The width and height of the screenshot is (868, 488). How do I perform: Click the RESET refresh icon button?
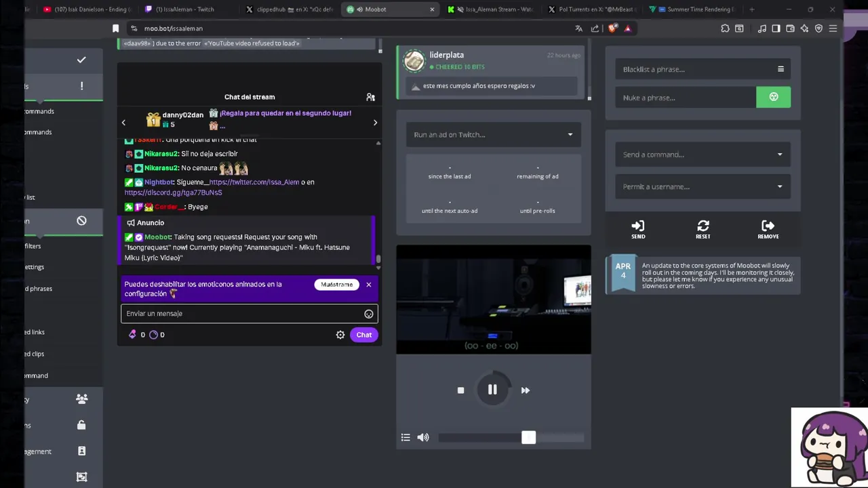point(703,229)
